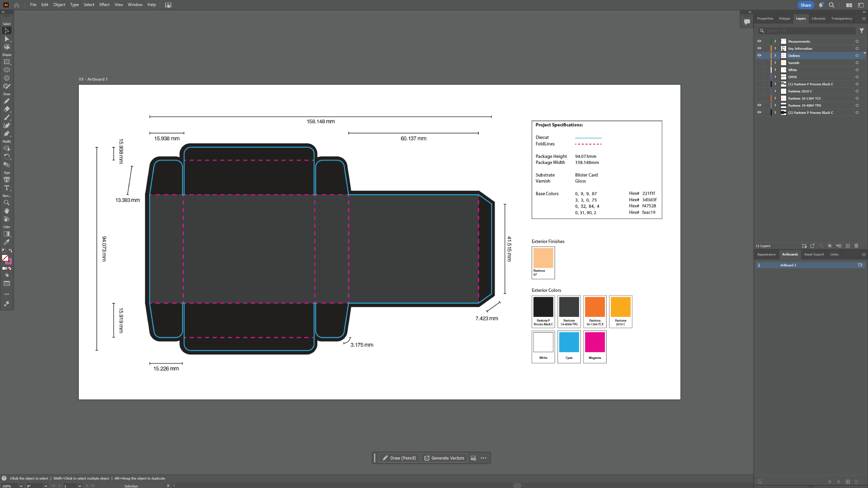Choose the Ellipse tool
The image size is (868, 488).
(x=7, y=70)
